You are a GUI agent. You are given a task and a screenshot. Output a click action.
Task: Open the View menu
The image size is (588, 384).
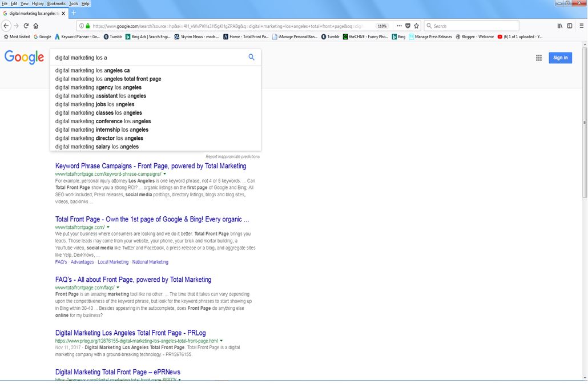click(x=25, y=3)
